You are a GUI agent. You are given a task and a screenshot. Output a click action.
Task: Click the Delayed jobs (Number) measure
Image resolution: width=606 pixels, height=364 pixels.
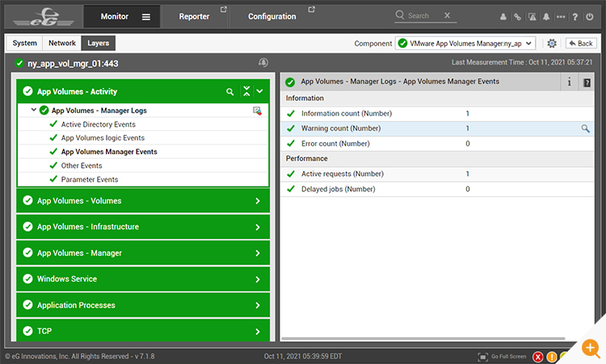339,189
